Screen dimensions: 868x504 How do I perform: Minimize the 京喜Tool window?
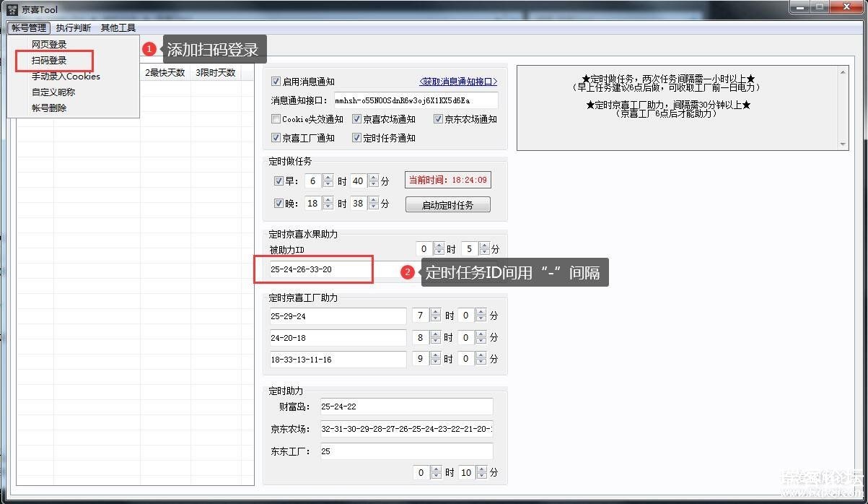coord(799,6)
